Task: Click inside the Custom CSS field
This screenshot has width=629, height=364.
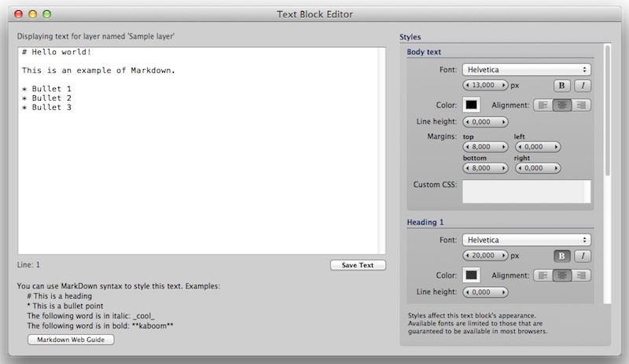Action: 526,192
